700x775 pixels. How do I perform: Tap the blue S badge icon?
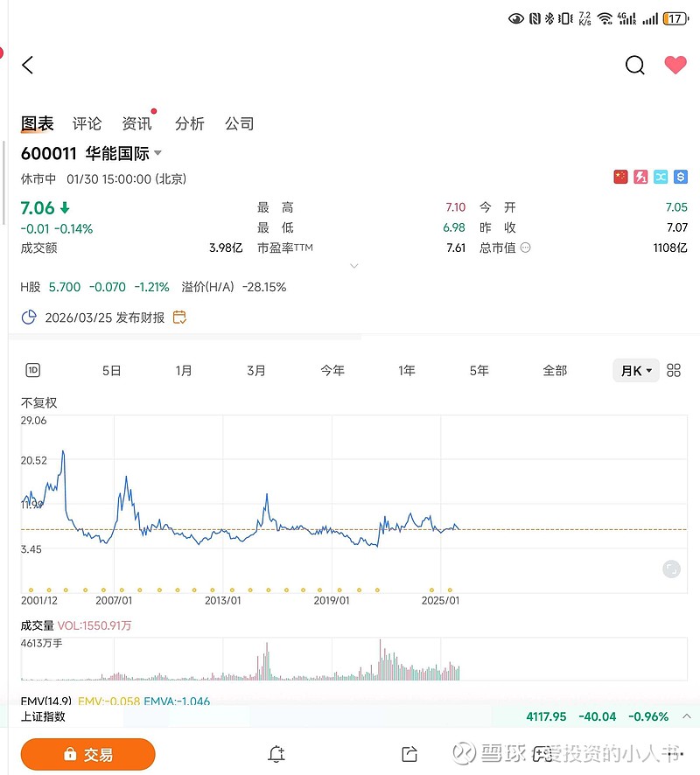tap(681, 177)
